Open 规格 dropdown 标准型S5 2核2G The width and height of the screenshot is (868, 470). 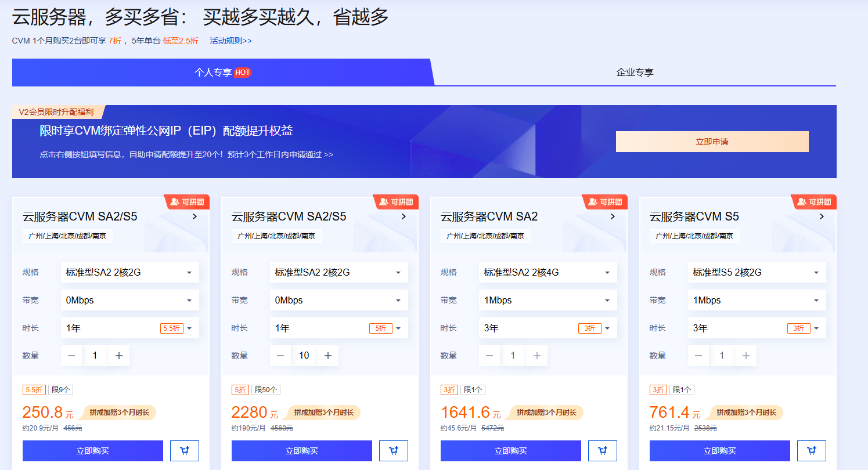click(x=757, y=272)
